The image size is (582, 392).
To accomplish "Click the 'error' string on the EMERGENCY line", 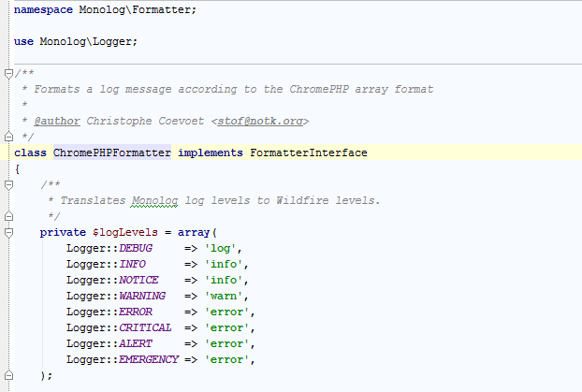I will tap(227, 359).
